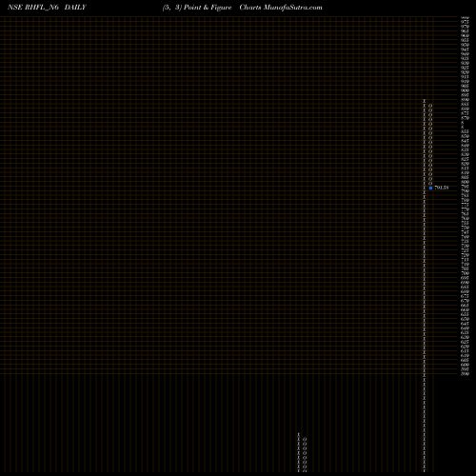Select the 701.58 price label
Viewport: 476px width, 476px height.
(442, 188)
